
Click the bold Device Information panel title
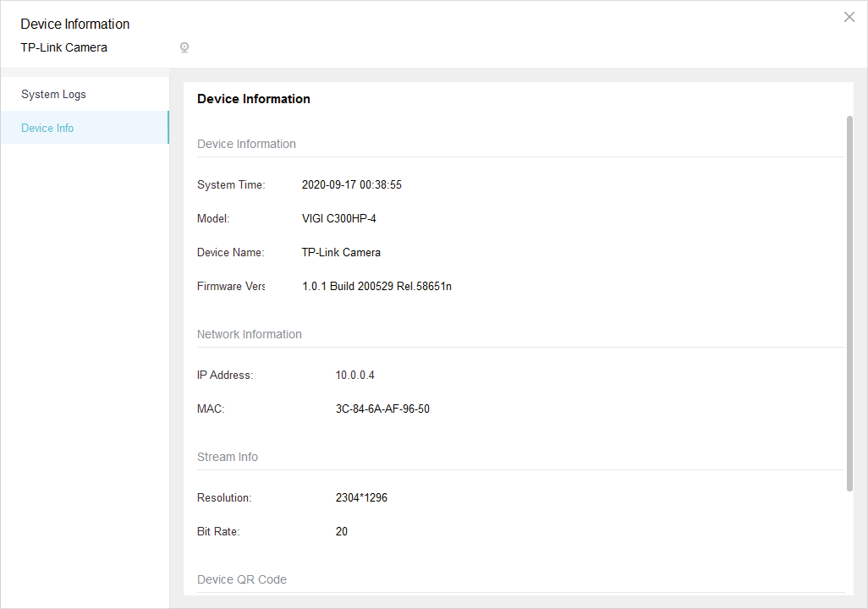click(x=254, y=99)
